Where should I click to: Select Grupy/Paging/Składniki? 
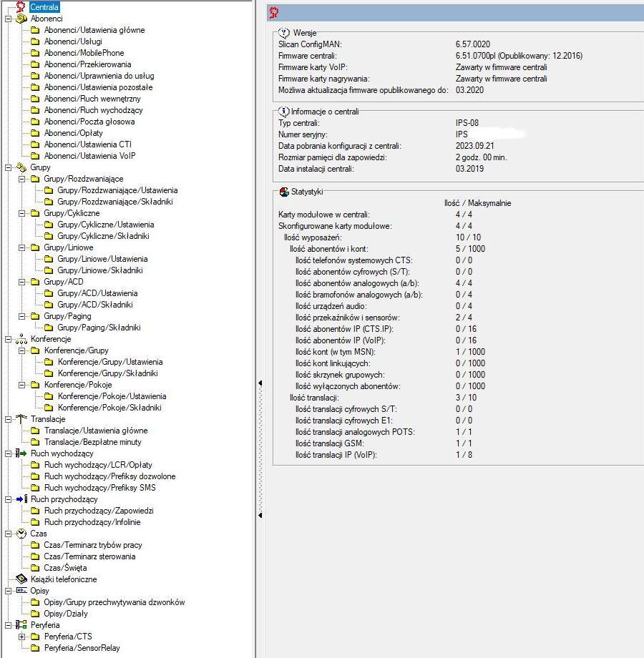click(99, 328)
